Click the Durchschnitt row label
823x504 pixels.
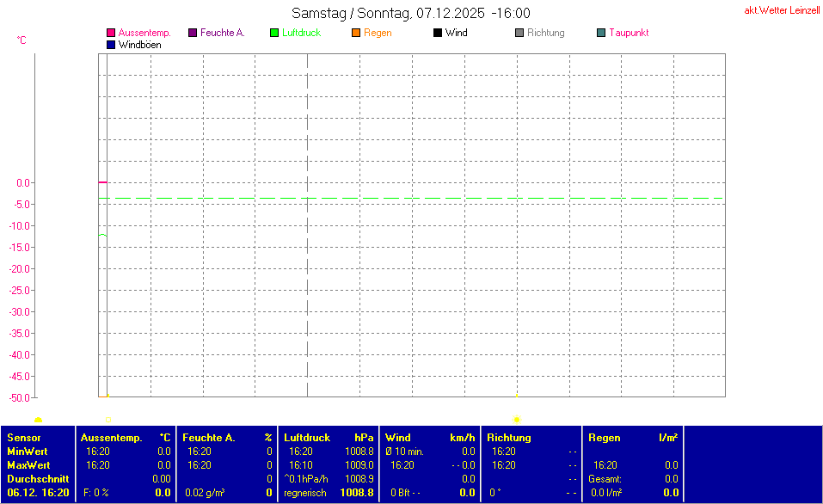click(x=34, y=479)
